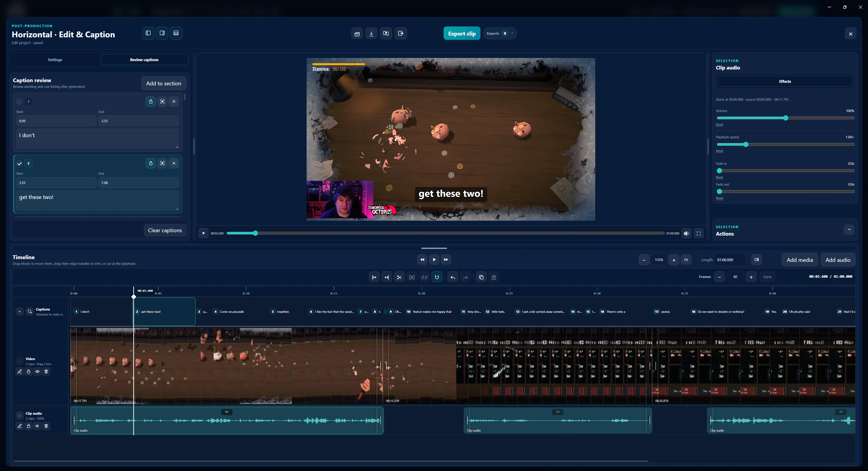Screen dimensions: 868x471
Task: Copy the selected timeline block
Action: point(481,277)
